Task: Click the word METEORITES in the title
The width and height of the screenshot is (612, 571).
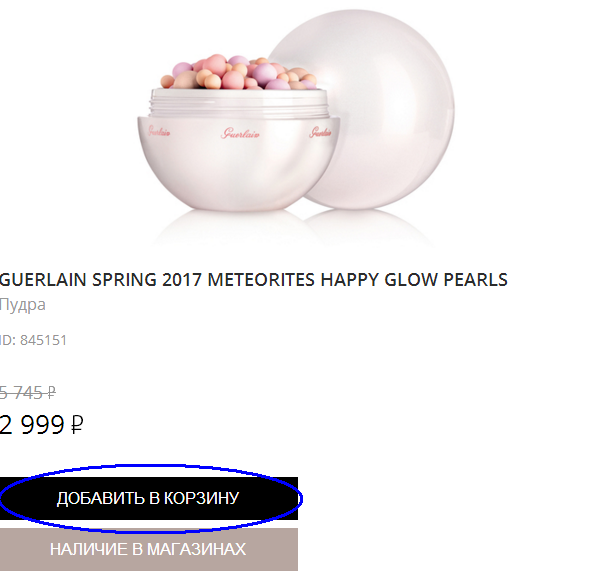Action: [x=261, y=280]
